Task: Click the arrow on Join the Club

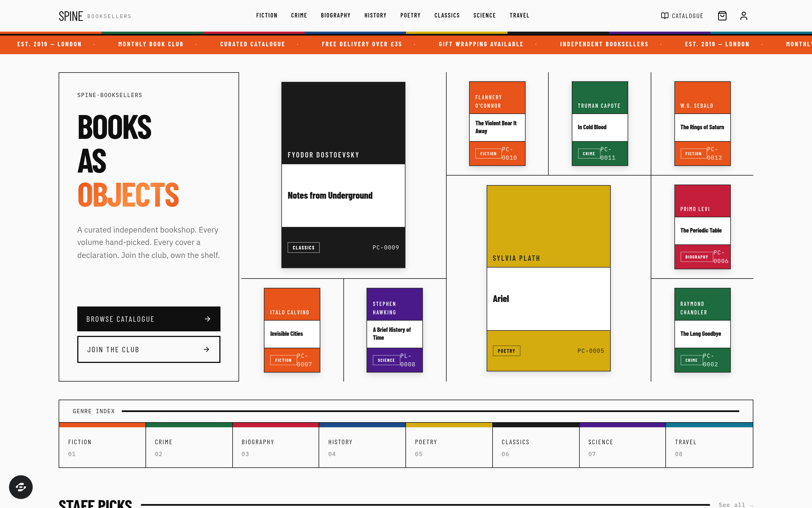Action: click(x=206, y=349)
